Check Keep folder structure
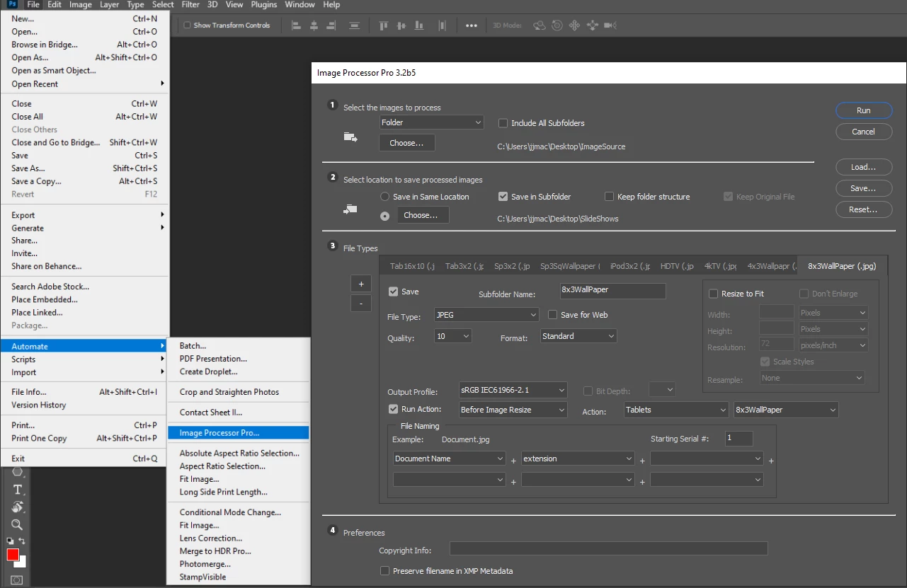 610,197
